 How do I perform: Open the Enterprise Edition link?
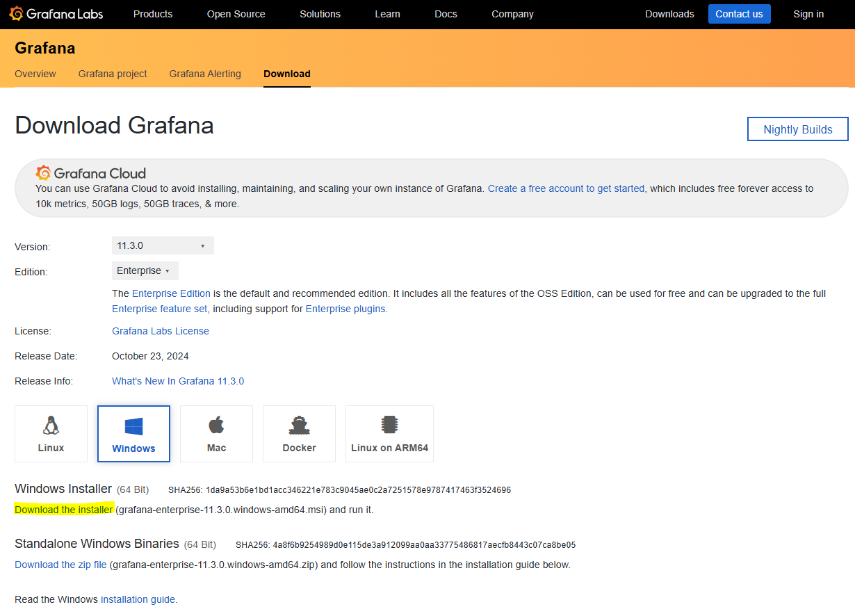171,293
